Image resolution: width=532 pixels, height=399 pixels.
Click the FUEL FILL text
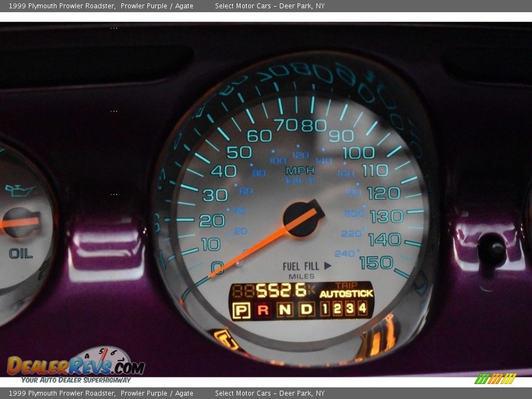tap(301, 267)
